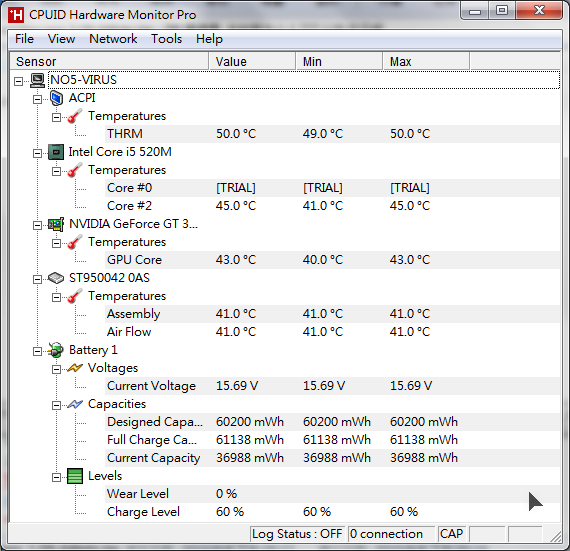Viewport: 570px width, 551px height.
Task: Click the ACPI device icon
Action: 56,98
